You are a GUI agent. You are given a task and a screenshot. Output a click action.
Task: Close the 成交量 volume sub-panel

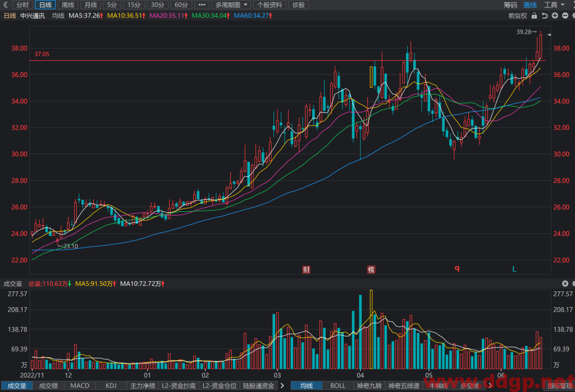pyautogui.click(x=565, y=284)
